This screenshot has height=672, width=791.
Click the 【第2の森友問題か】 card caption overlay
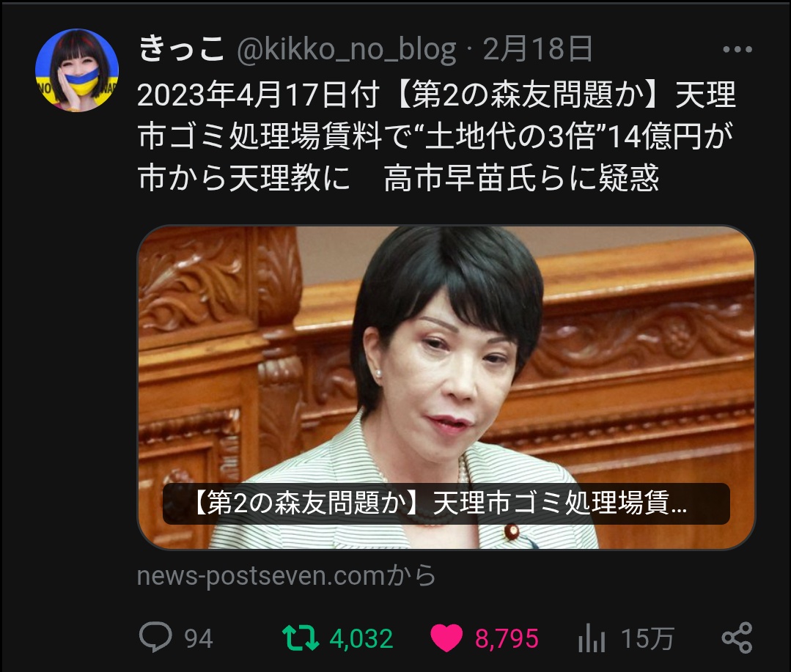[446, 503]
